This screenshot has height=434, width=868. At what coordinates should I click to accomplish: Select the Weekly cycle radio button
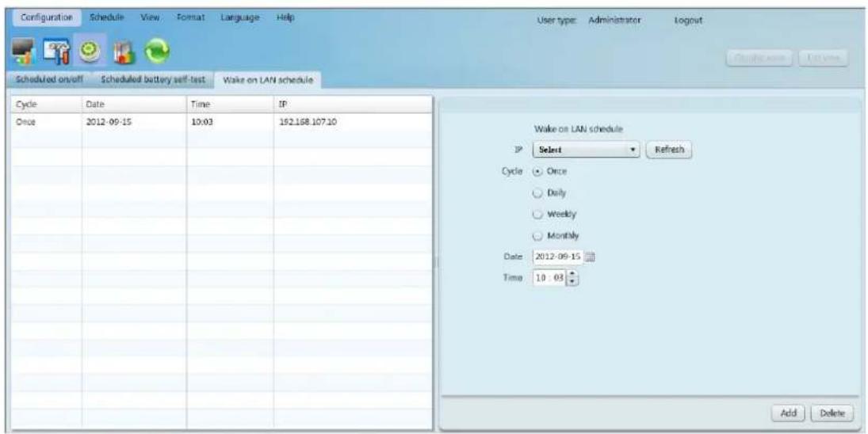pos(537,214)
